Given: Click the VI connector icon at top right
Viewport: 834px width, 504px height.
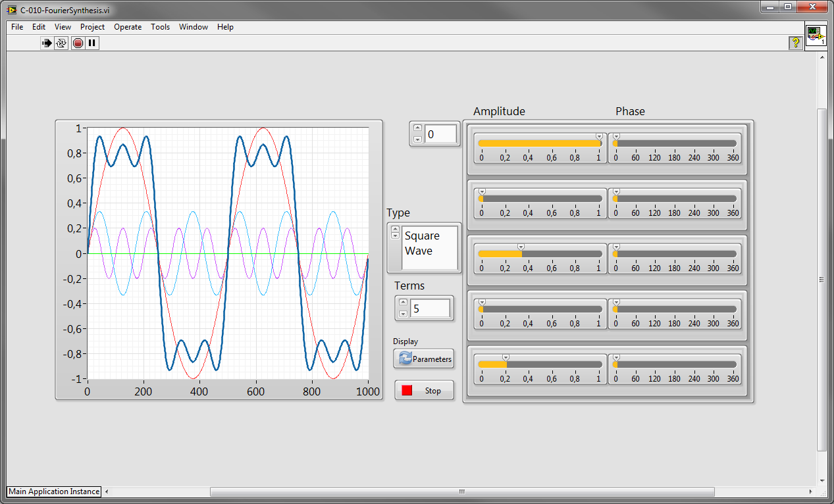Looking at the screenshot, I should pyautogui.click(x=816, y=36).
